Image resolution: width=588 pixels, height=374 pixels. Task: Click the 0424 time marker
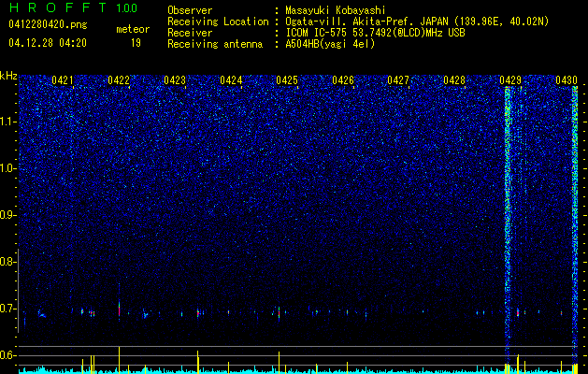click(231, 80)
